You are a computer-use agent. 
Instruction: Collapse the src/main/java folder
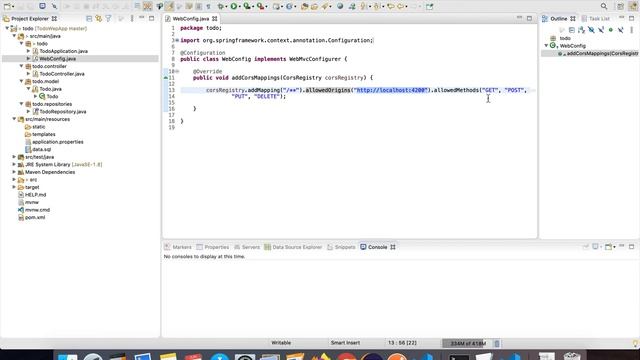click(x=14, y=36)
